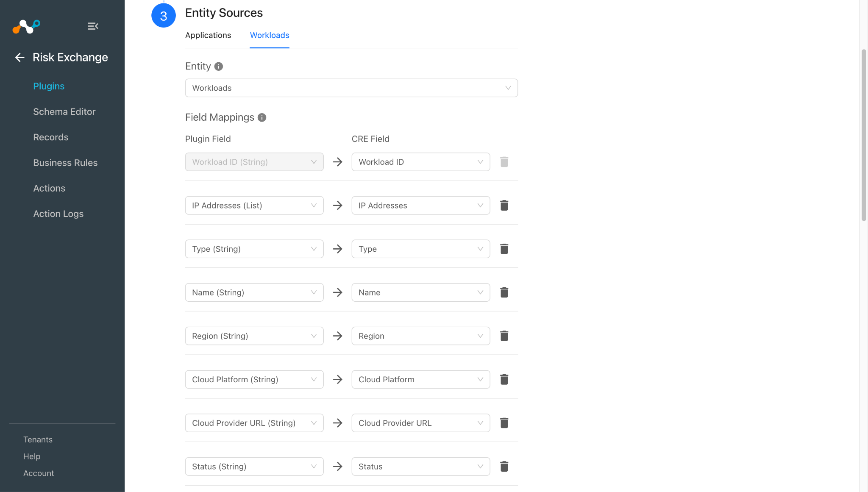Navigate to Actions page
The width and height of the screenshot is (868, 492).
coord(49,188)
